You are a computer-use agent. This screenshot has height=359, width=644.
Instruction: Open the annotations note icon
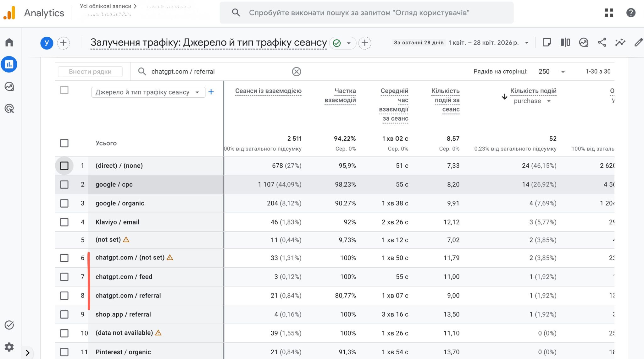click(547, 42)
